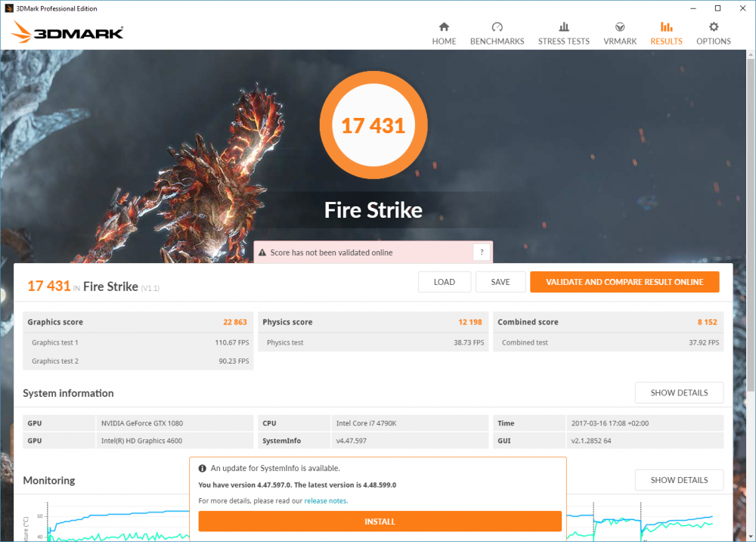Click SystemInfo version v4.47.597 cell
The image size is (756, 542).
click(x=410, y=440)
